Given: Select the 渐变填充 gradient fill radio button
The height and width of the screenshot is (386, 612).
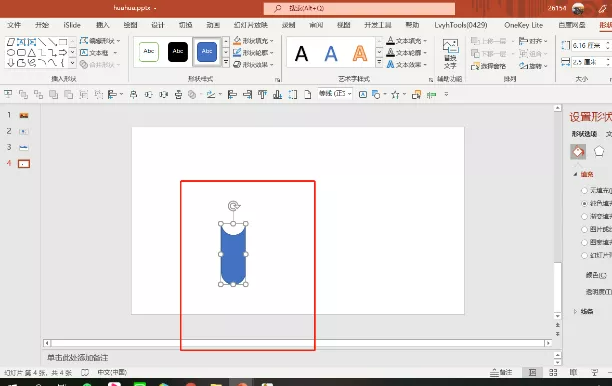Looking at the screenshot, I should point(584,216).
